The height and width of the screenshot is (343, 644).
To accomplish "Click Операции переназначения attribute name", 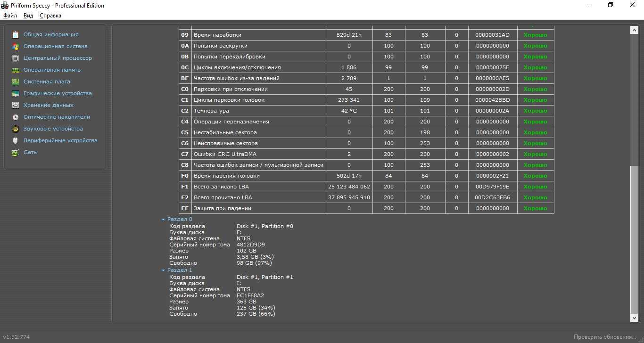I will [x=231, y=122].
